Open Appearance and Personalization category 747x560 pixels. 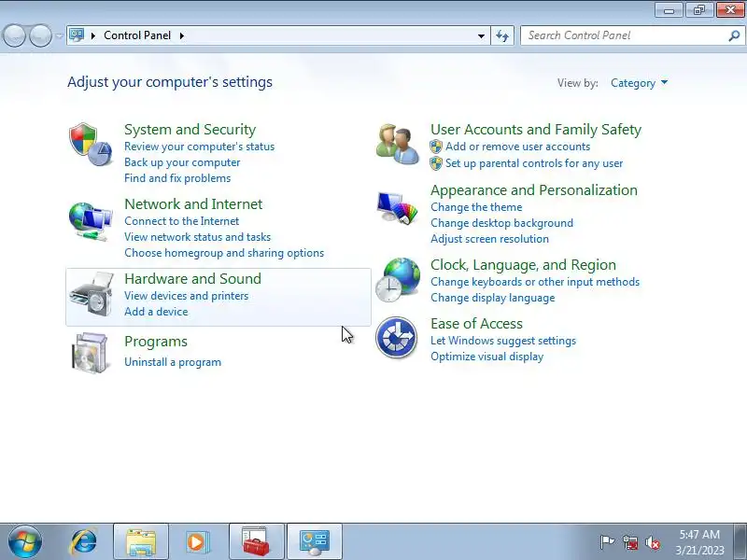pos(533,190)
